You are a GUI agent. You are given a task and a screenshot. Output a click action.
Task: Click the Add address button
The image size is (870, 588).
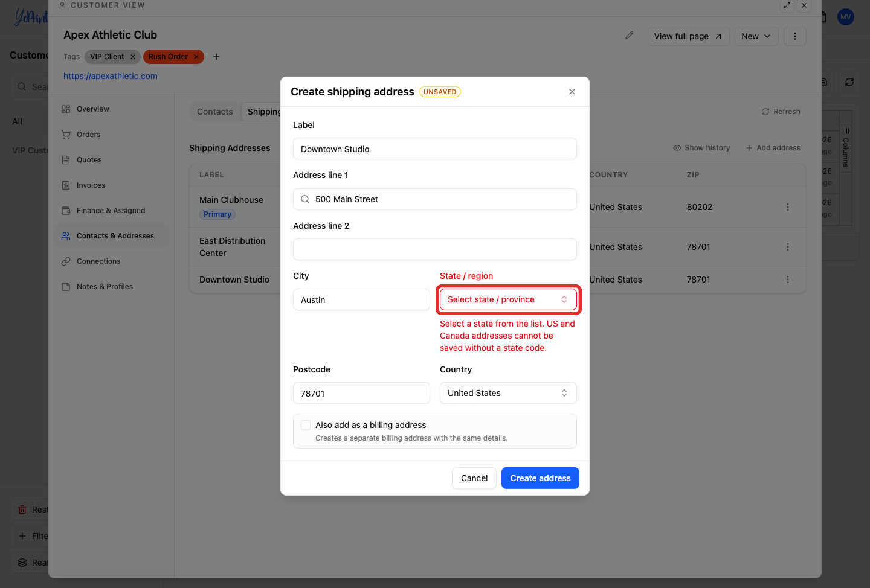[x=773, y=148]
